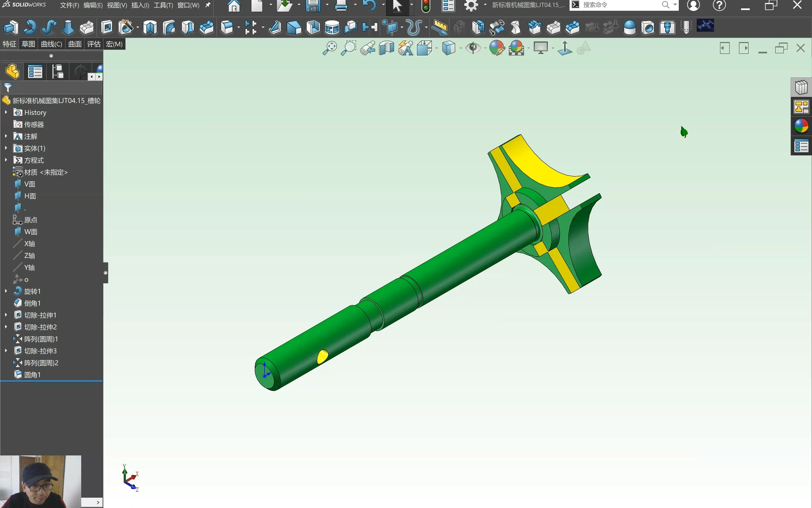Expand the History tree node
The height and width of the screenshot is (508, 812).
pyautogui.click(x=6, y=112)
